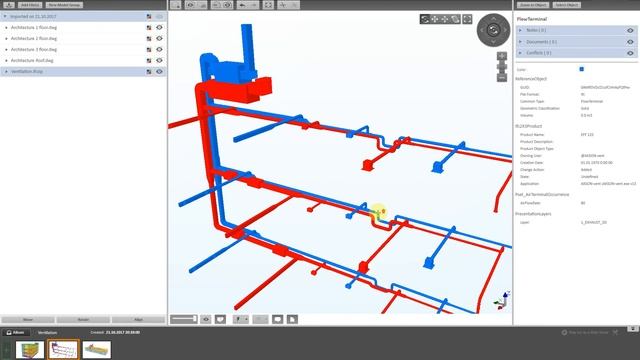Click the right arrow on the navigation wheel

pyautogui.click(x=505, y=30)
